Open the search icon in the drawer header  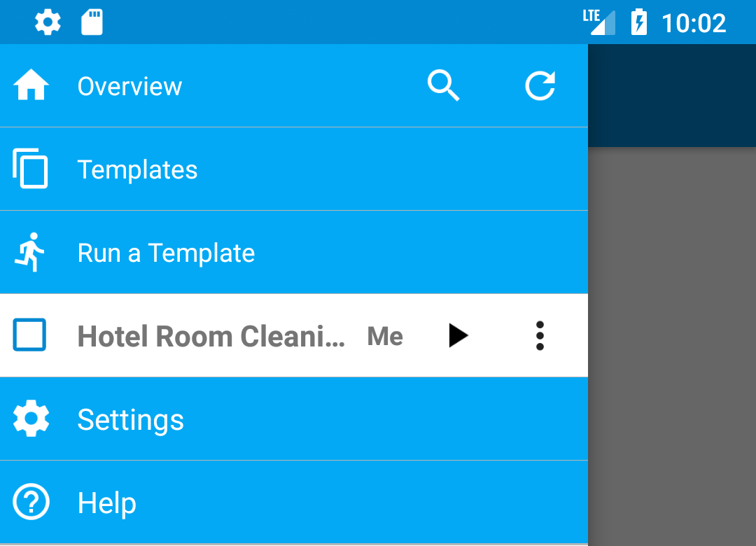443,85
